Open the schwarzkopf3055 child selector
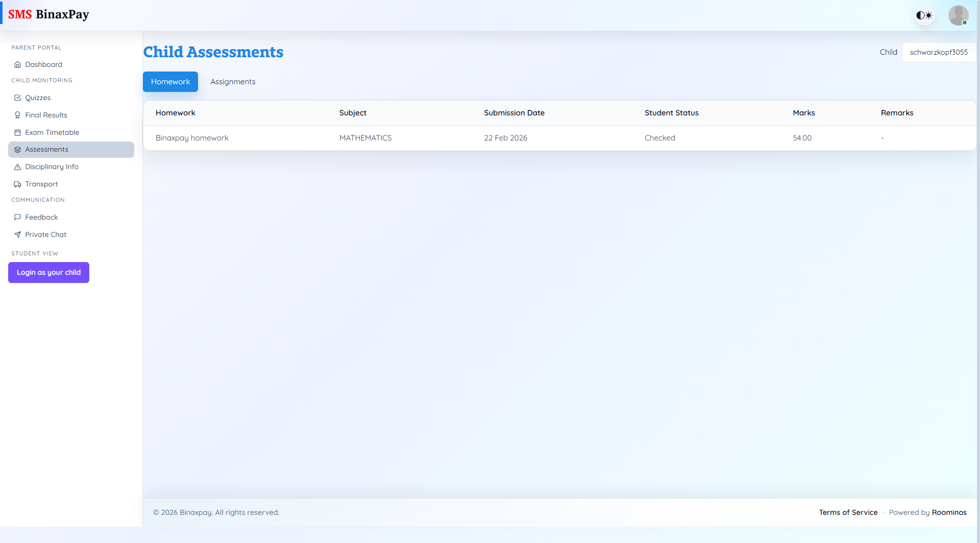Viewport: 980px width, 543px height. click(938, 52)
